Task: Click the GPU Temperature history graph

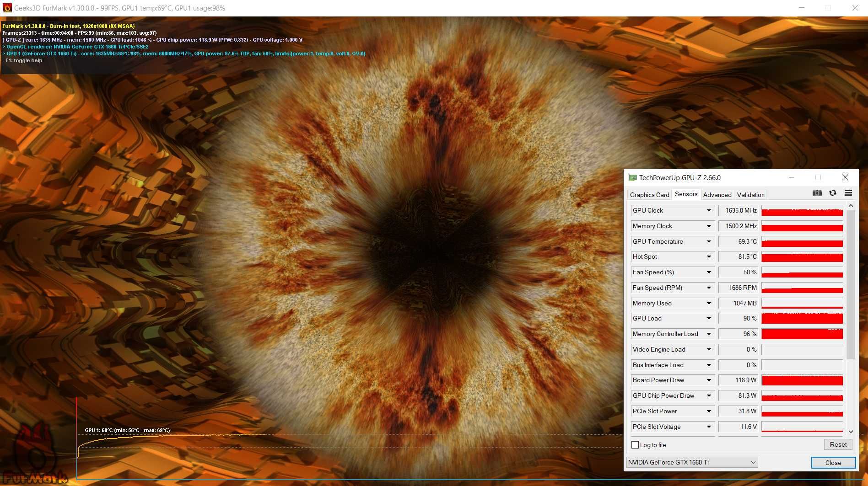Action: 802,241
